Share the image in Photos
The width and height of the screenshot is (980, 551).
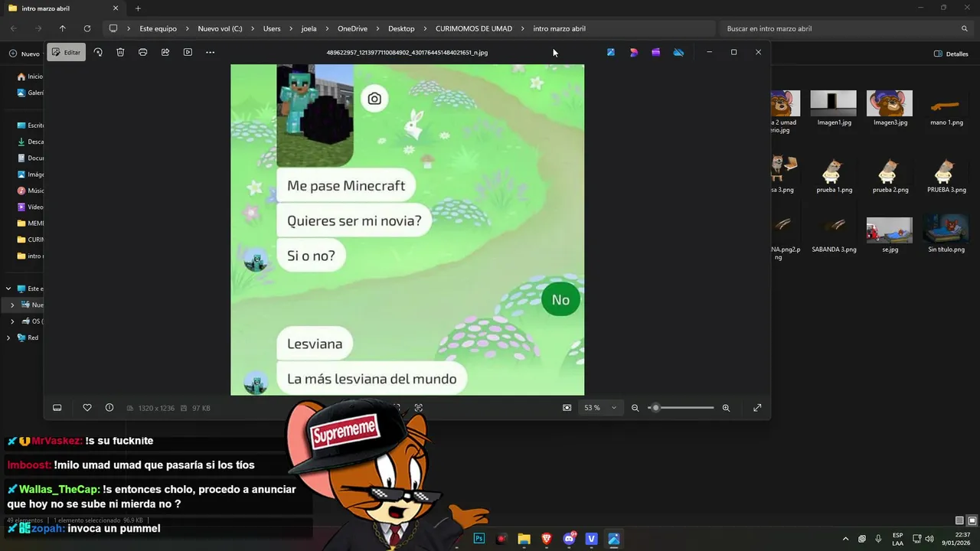(165, 53)
